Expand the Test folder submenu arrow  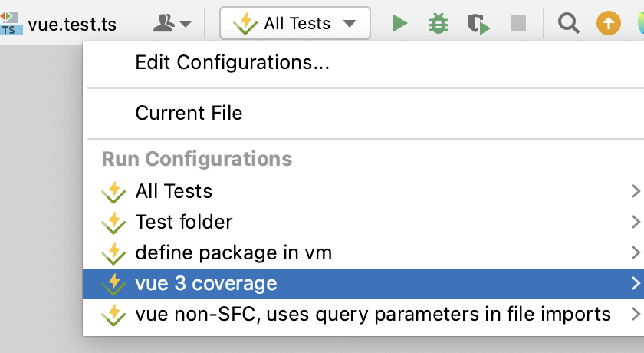(634, 222)
